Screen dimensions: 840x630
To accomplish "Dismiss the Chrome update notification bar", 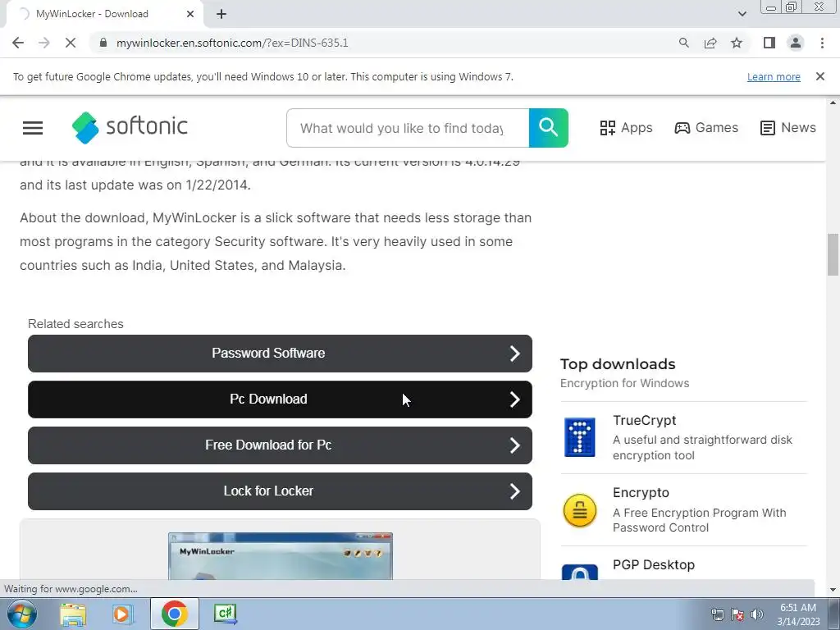I will click(819, 76).
